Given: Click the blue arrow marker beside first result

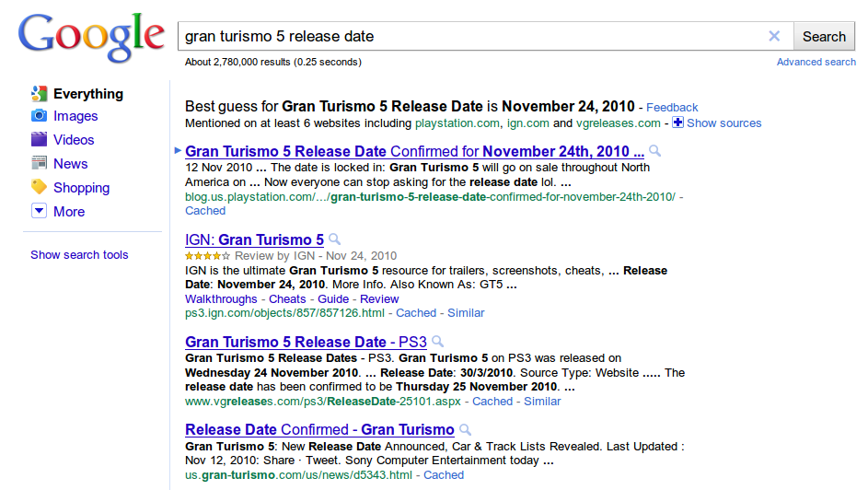Looking at the screenshot, I should (x=178, y=150).
